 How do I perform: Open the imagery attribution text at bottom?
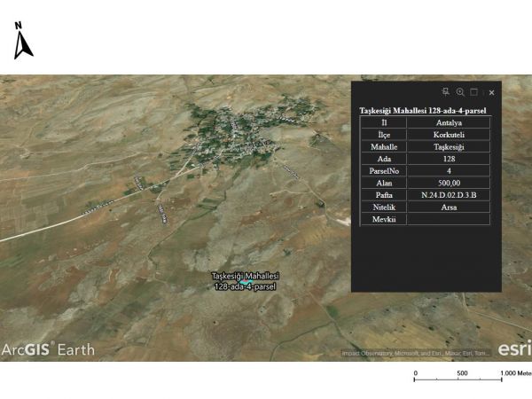(x=416, y=354)
